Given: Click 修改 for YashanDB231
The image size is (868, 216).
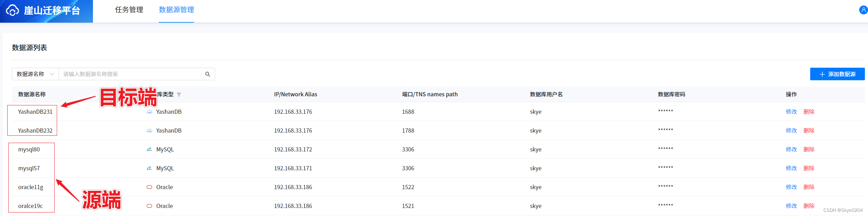Looking at the screenshot, I should 791,112.
